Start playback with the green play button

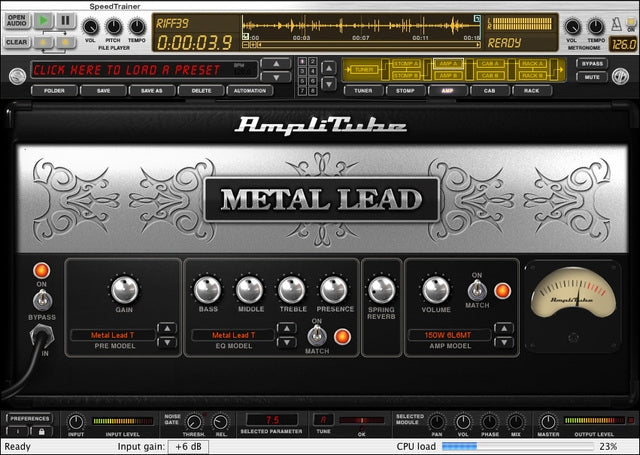(x=43, y=20)
